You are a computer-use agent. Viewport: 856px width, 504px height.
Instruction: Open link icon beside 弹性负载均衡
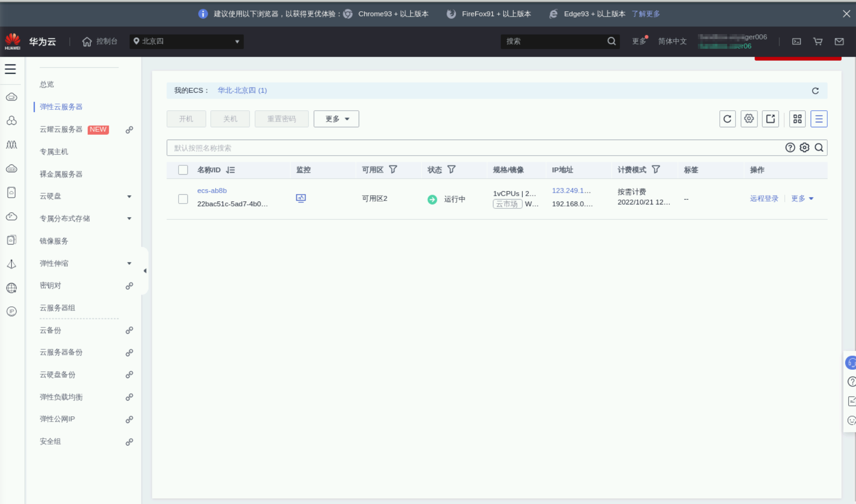click(129, 398)
